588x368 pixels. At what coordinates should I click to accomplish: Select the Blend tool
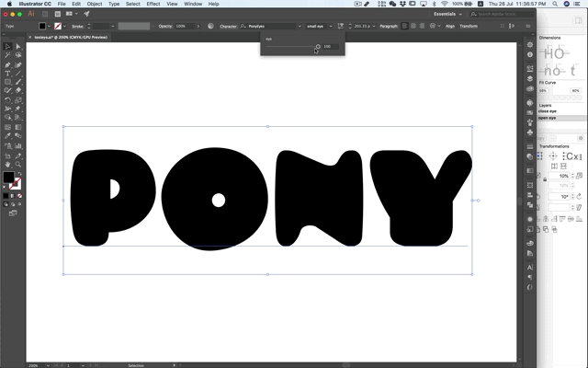coord(18,136)
